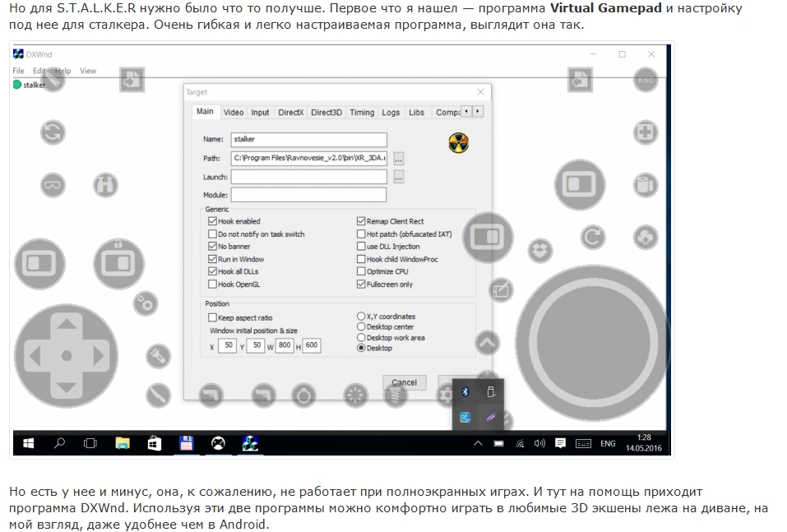
Task: Open the Timing tab
Action: (362, 113)
